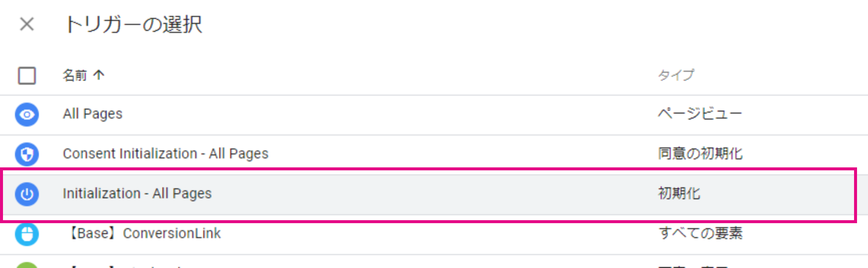Click the ascending sort arrow beside 名前
This screenshot has height=268, width=868.
(x=99, y=75)
